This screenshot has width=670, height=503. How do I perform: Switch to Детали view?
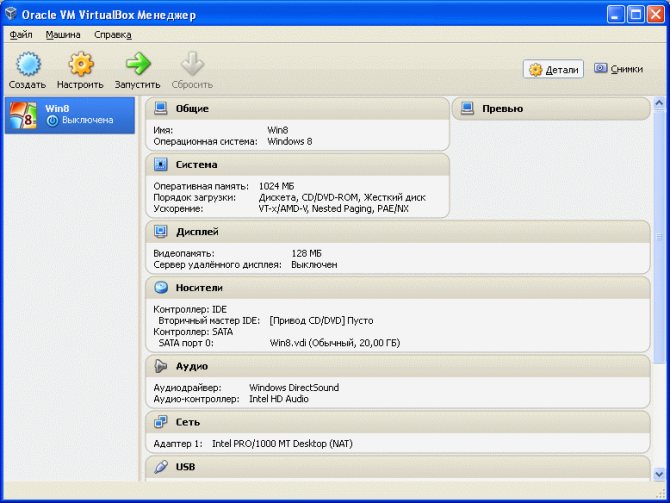click(x=553, y=69)
